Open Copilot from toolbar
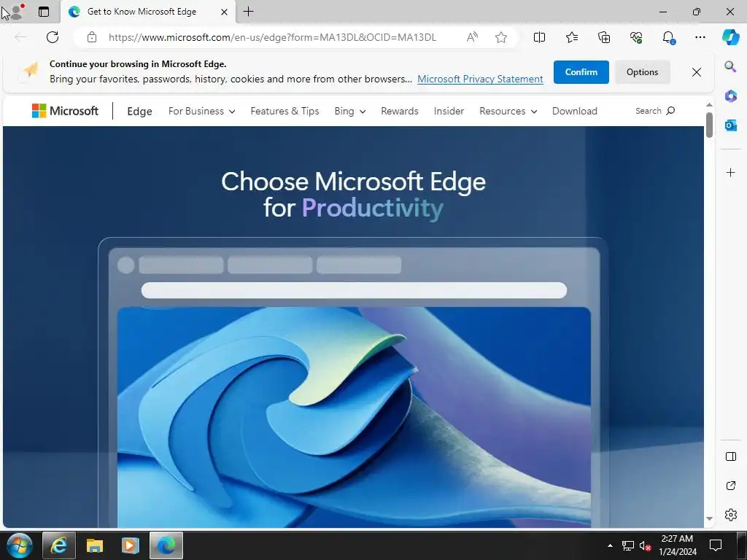747x560 pixels. (730, 37)
